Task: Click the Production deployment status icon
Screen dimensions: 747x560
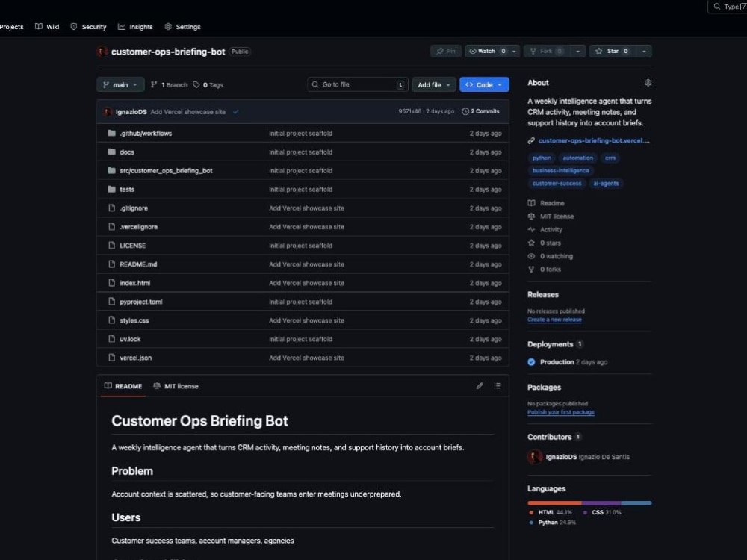Action: point(531,362)
